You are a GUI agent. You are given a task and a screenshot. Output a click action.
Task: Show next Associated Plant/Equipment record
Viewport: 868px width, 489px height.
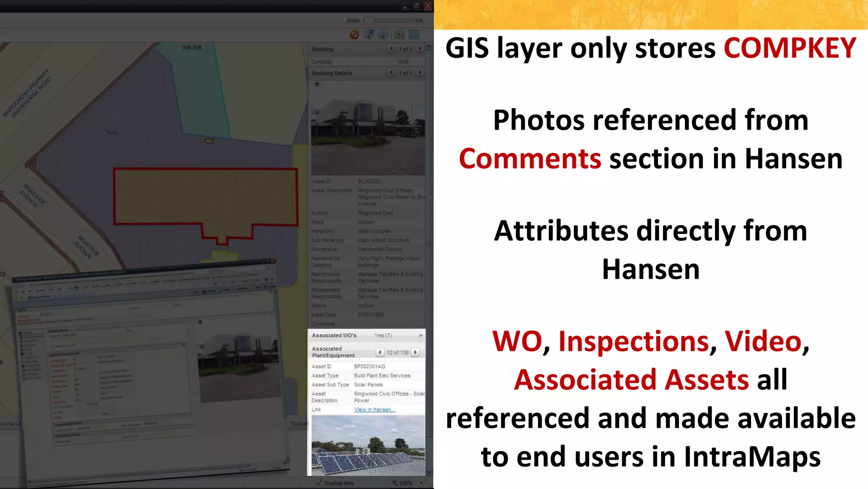(415, 352)
